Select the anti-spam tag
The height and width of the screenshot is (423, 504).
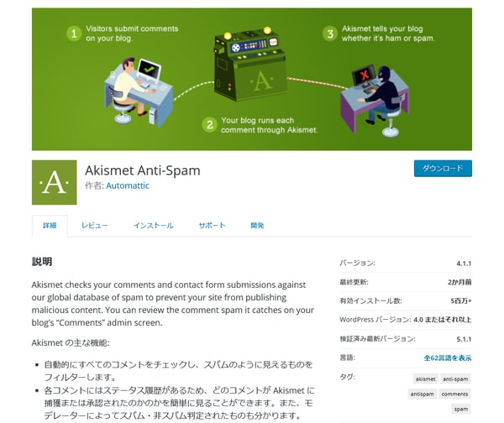[455, 379]
